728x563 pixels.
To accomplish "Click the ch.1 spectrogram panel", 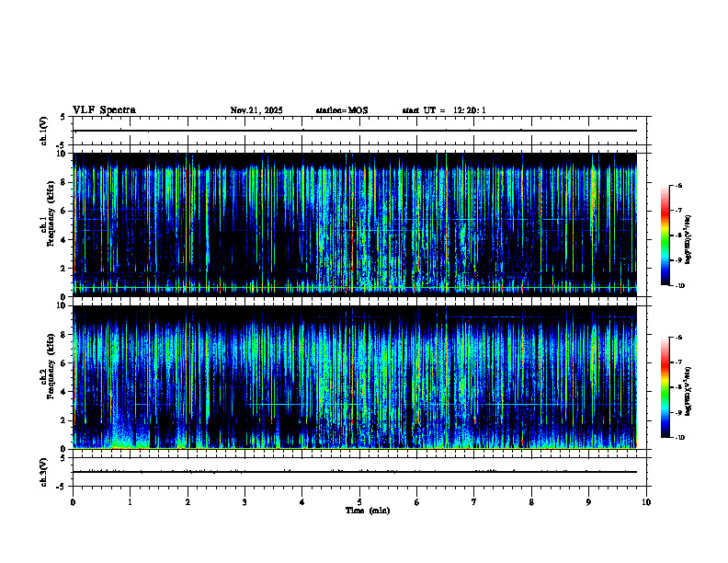I will pyautogui.click(x=355, y=224).
